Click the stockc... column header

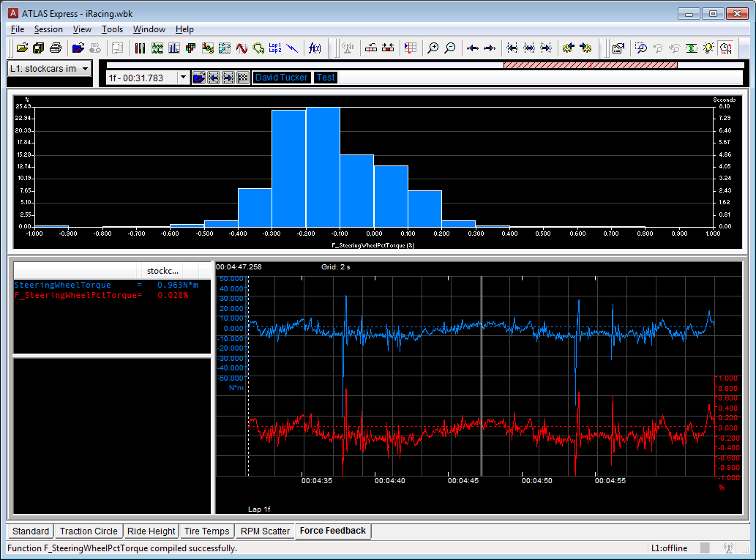[x=162, y=271]
